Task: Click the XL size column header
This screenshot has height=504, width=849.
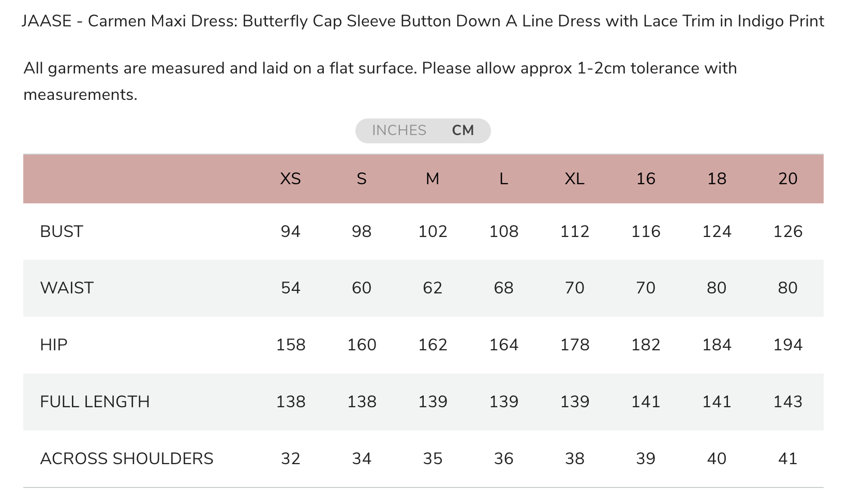Action: (x=575, y=179)
